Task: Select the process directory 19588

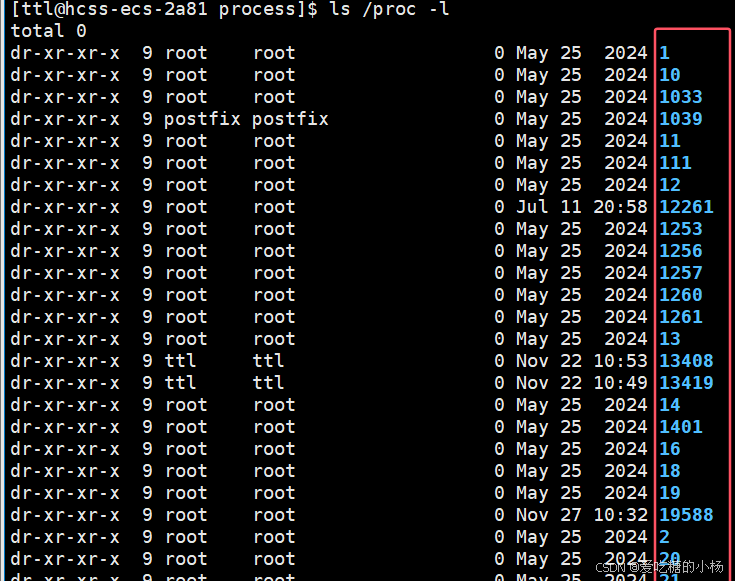Action: coord(686,515)
